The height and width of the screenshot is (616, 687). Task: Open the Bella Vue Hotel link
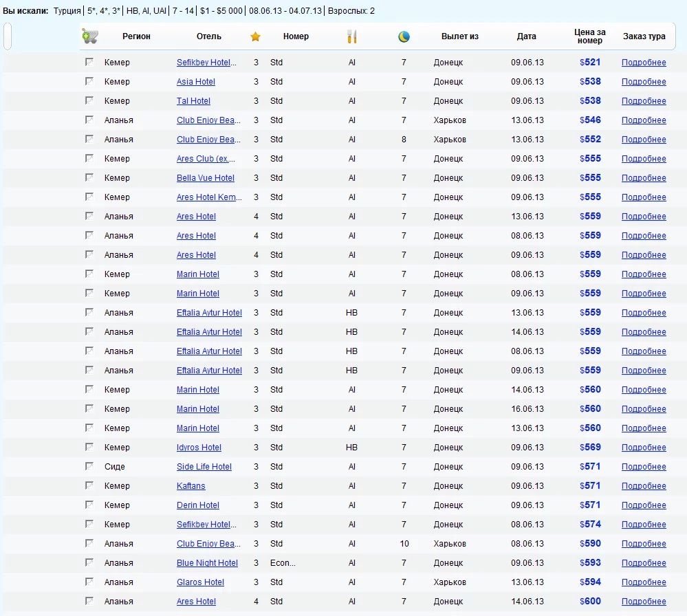pyautogui.click(x=206, y=178)
